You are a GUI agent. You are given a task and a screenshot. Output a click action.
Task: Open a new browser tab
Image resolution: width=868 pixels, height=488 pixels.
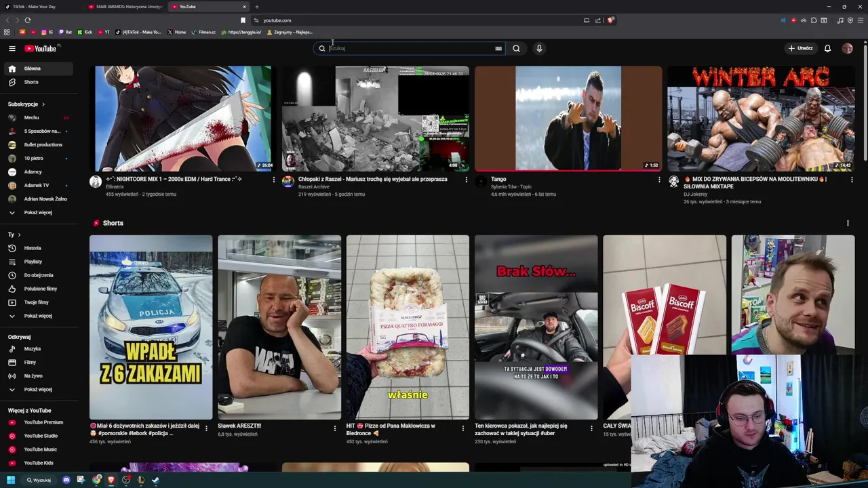(x=256, y=7)
